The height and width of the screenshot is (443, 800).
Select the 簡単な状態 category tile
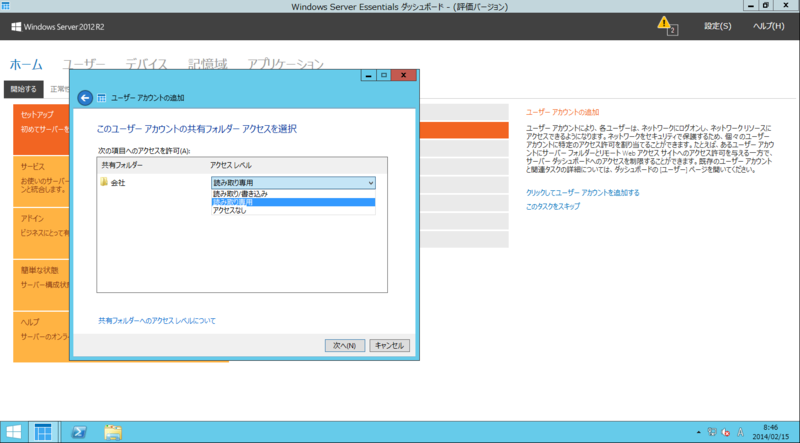pos(41,284)
